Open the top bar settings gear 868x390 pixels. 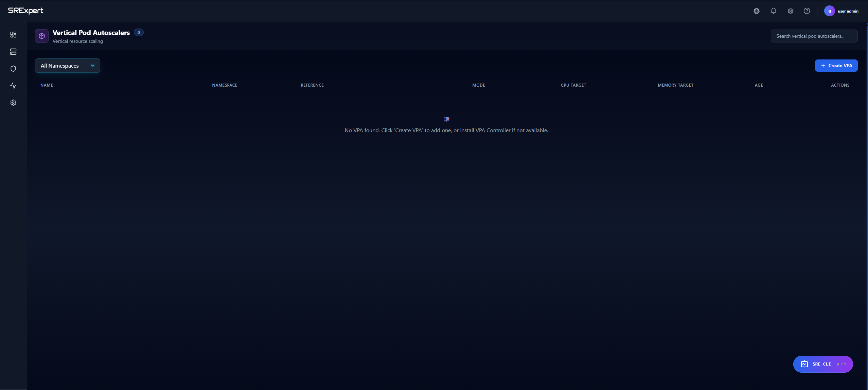[x=791, y=11]
